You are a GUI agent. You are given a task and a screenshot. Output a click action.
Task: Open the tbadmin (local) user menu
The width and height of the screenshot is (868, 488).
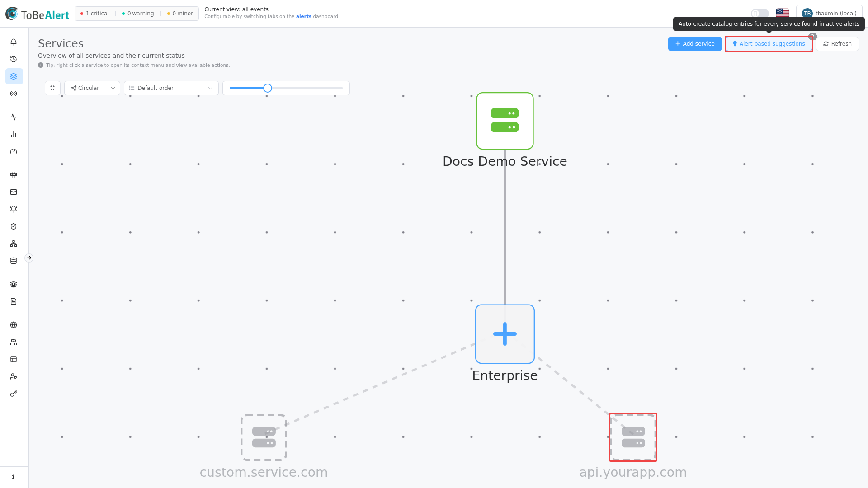829,13
